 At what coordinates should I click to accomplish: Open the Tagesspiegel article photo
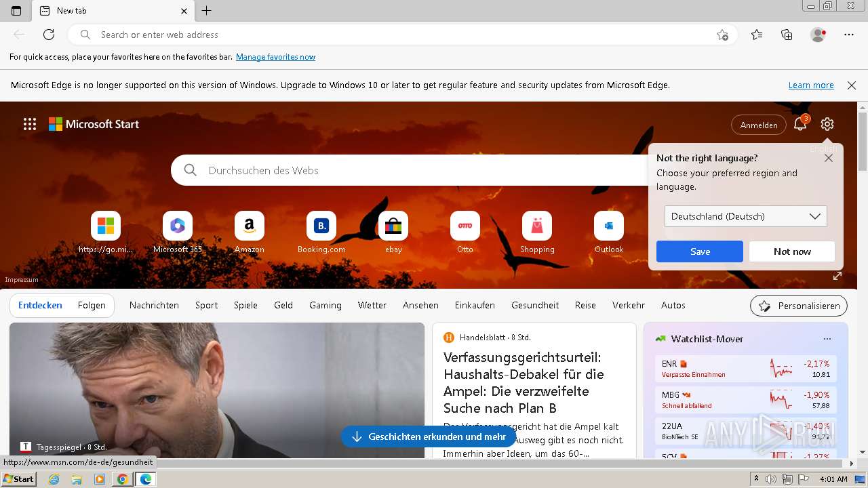(x=217, y=390)
